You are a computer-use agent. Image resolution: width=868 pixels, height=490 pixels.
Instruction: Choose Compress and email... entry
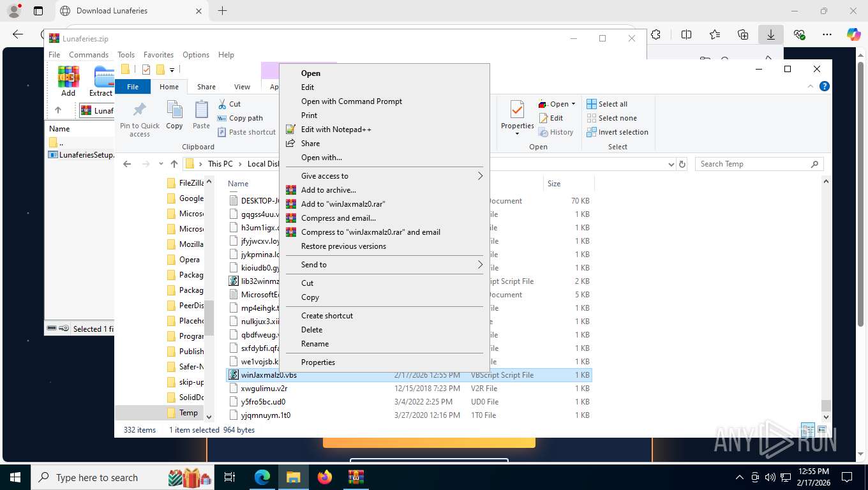coord(338,218)
